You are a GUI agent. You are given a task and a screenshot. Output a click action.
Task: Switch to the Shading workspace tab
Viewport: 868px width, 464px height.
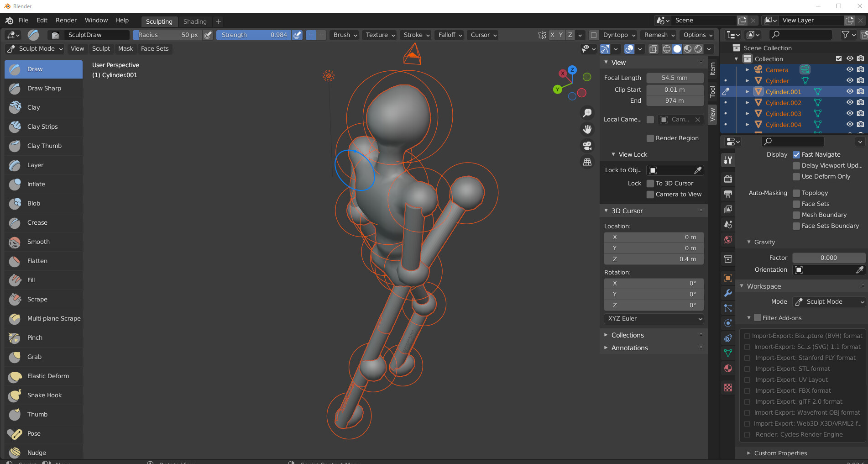195,21
